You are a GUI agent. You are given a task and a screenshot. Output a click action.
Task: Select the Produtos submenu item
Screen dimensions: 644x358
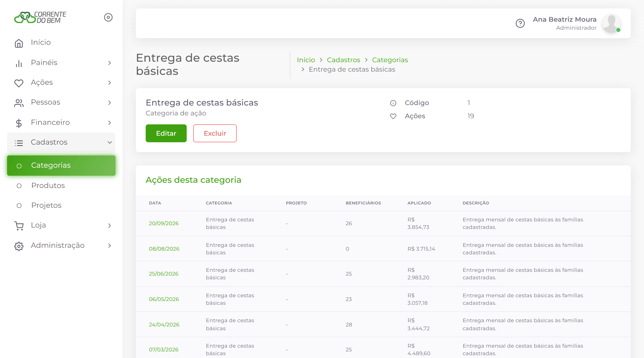pyautogui.click(x=61, y=186)
